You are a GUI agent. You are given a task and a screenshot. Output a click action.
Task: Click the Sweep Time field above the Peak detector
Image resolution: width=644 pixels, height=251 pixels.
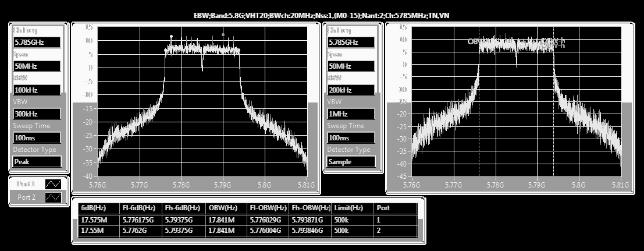[x=37, y=137]
